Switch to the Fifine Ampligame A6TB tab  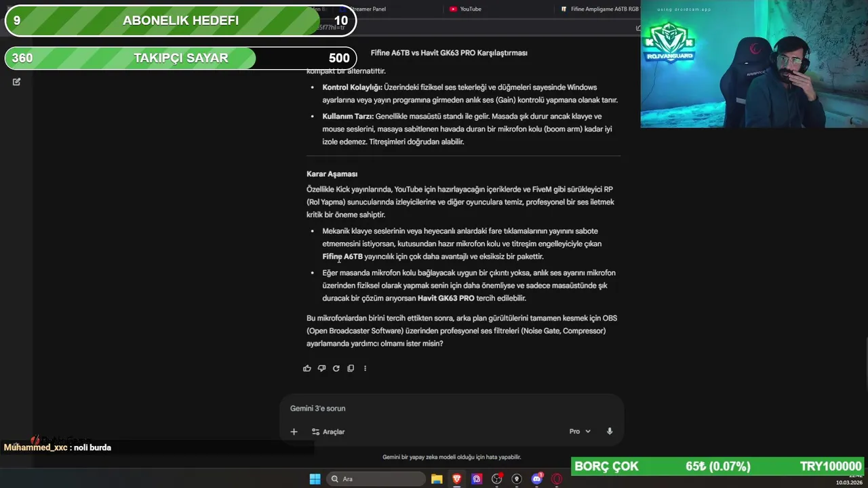599,9
